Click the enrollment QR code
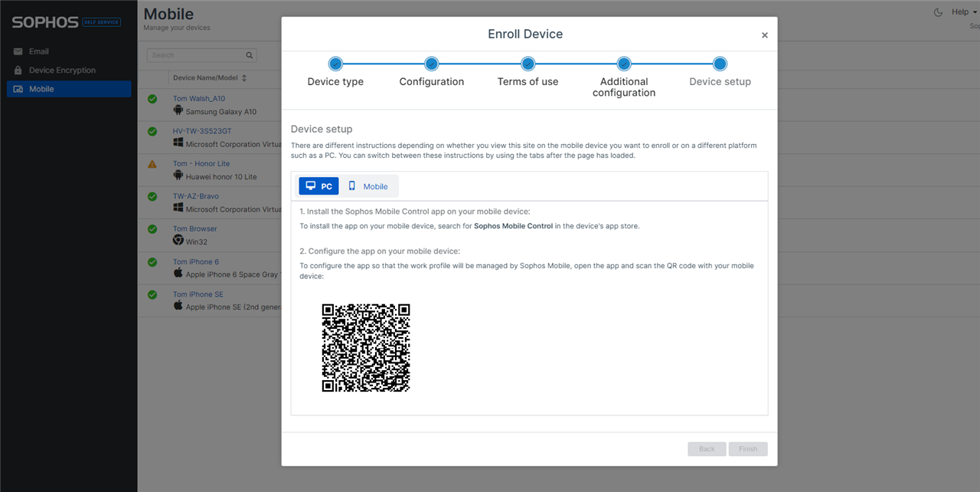This screenshot has width=980, height=492. click(x=366, y=348)
